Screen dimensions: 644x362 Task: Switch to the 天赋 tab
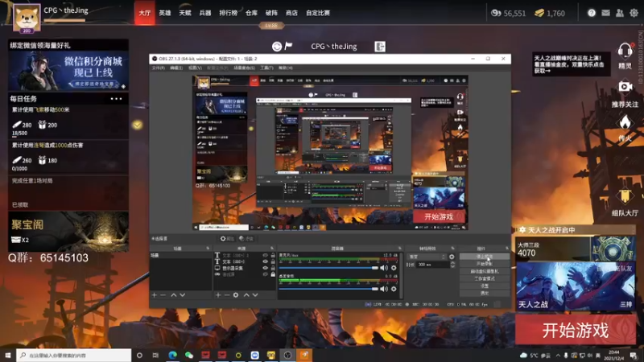tap(185, 13)
